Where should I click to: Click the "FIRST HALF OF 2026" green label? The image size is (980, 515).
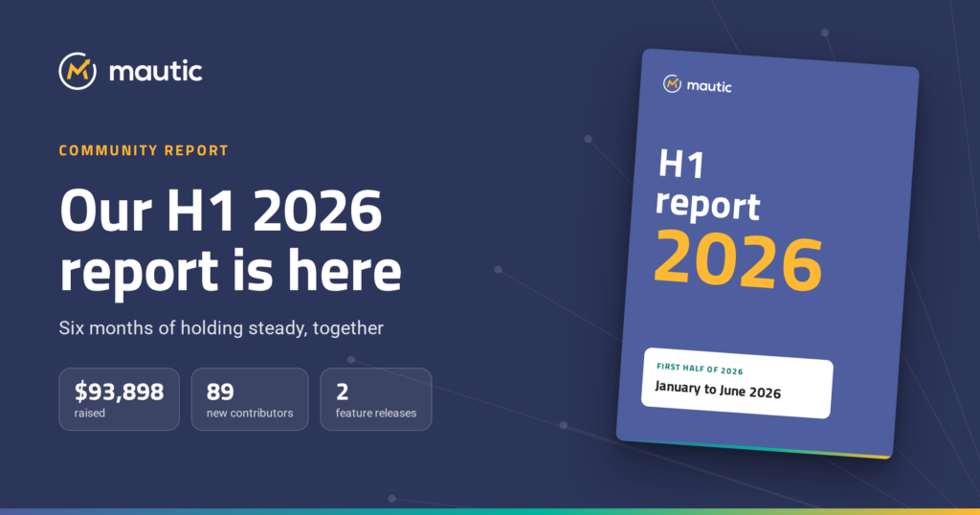[x=700, y=369]
